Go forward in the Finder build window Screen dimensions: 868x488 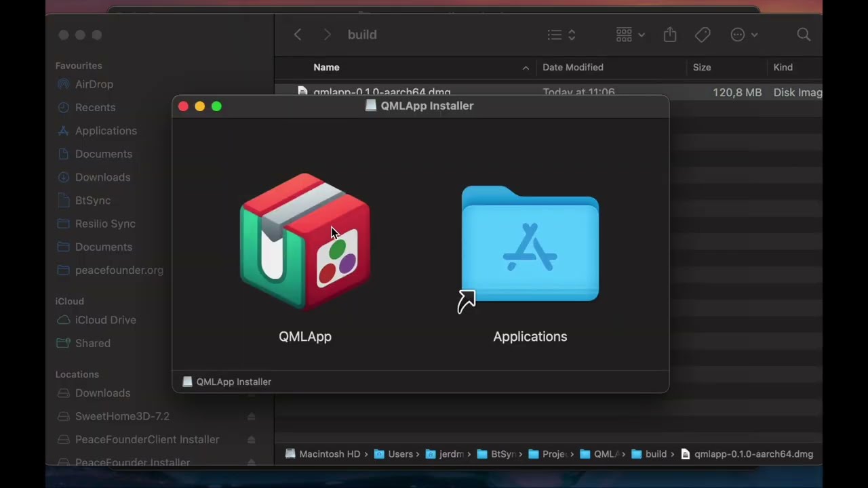tap(327, 35)
